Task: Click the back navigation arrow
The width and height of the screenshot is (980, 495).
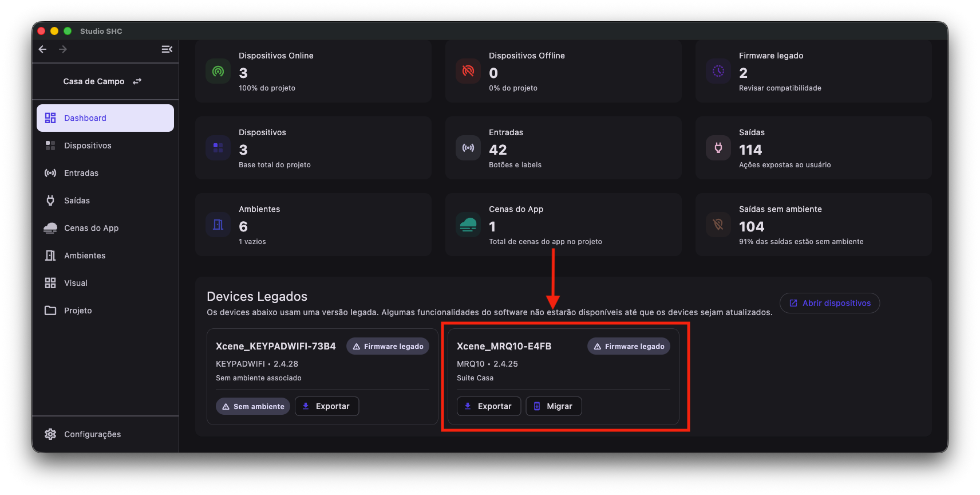Action: [42, 49]
